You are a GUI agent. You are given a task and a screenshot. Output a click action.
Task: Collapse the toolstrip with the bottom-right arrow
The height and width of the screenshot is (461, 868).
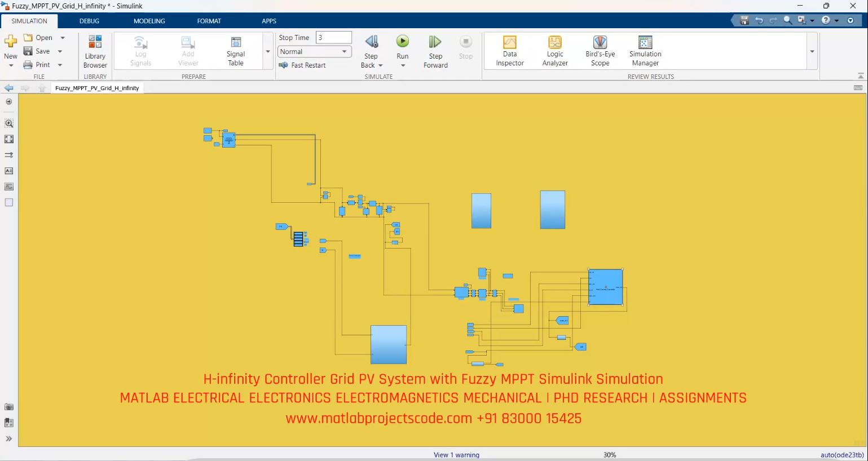(x=861, y=76)
